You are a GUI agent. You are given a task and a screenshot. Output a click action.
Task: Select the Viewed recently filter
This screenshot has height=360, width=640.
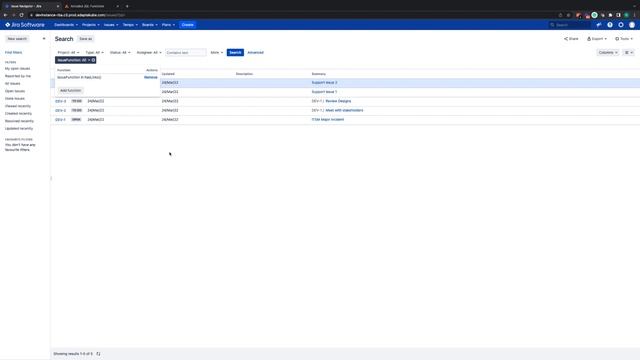pos(18,106)
